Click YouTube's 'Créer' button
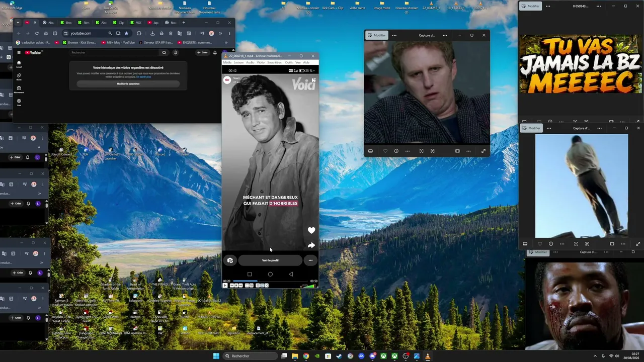Viewport: 644px width, 362px height. pos(203,52)
